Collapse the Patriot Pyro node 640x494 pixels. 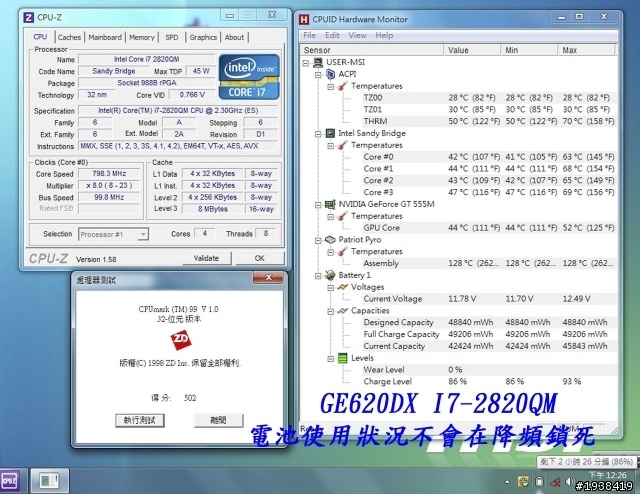click(318, 240)
